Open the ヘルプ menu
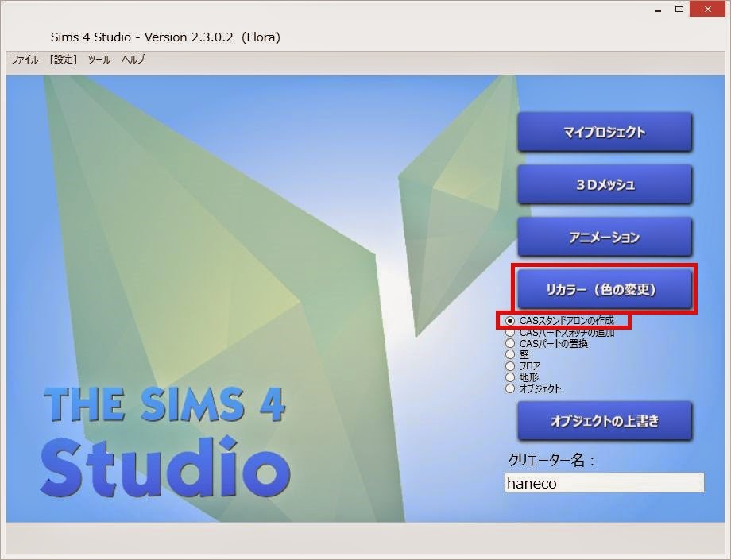Viewport: 731px width, 560px height. click(133, 60)
